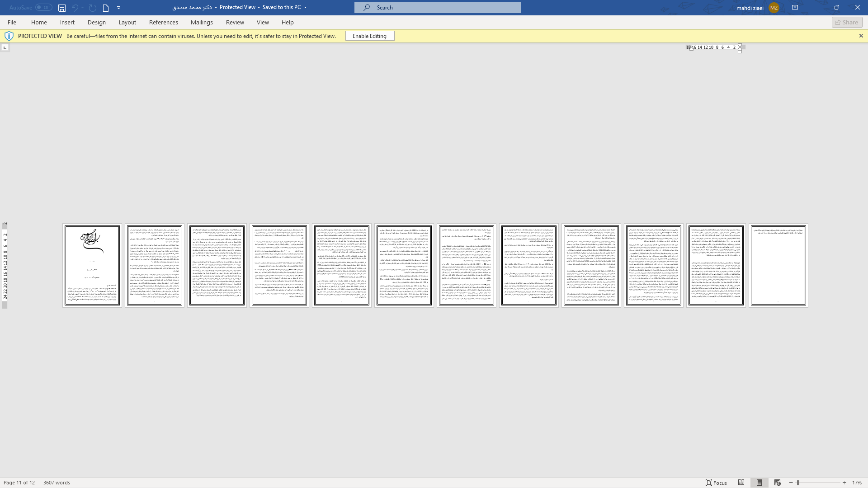Click the Read Mode view icon
Viewport: 868px width, 488px height.
(741, 483)
